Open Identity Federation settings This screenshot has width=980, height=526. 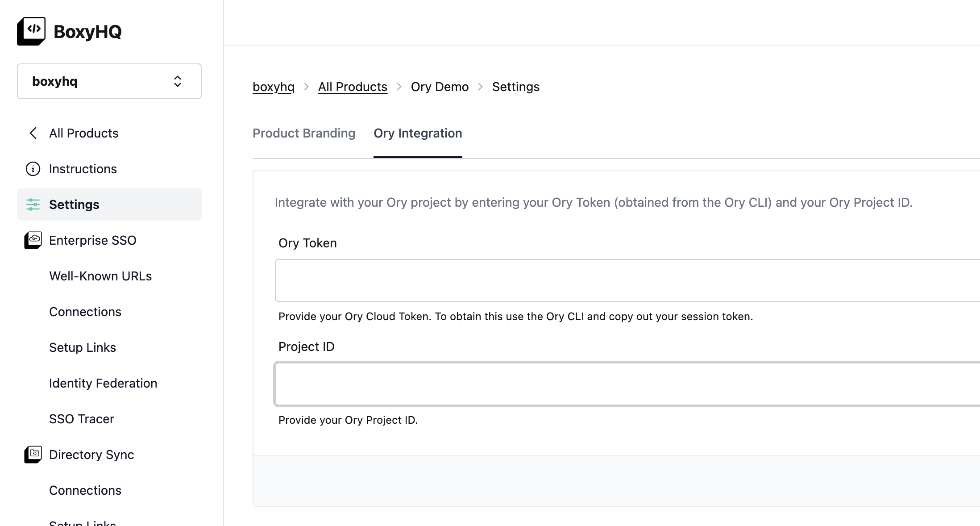coord(103,383)
